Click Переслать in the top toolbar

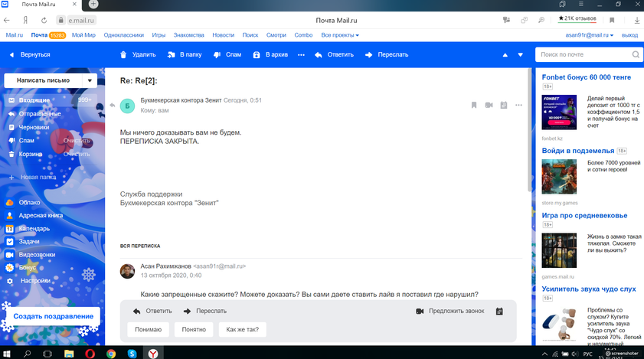387,54
